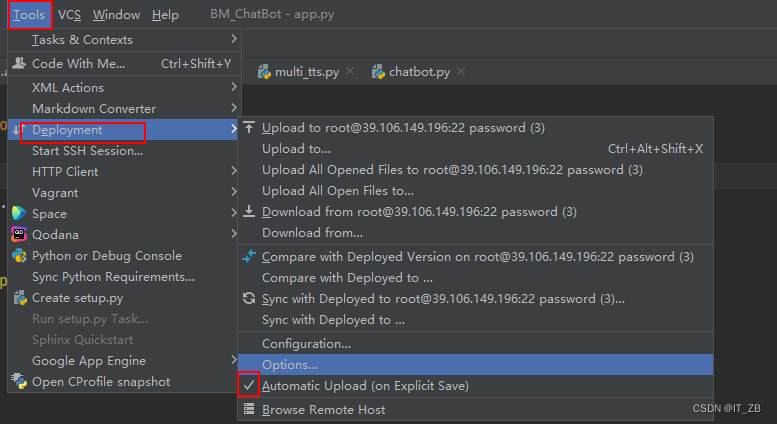Image resolution: width=777 pixels, height=424 pixels.
Task: Open the Window menu
Action: pos(116,15)
